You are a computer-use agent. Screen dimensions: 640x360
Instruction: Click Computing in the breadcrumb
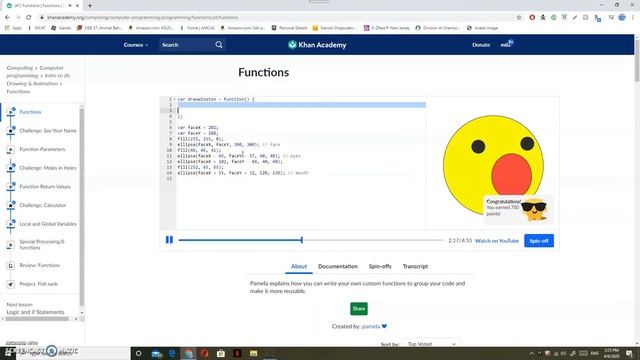point(20,68)
